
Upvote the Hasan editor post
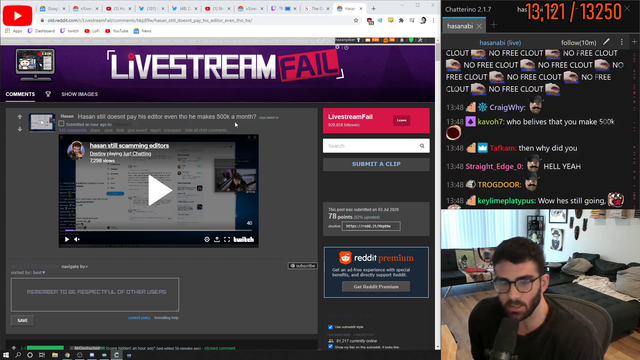[x=20, y=117]
